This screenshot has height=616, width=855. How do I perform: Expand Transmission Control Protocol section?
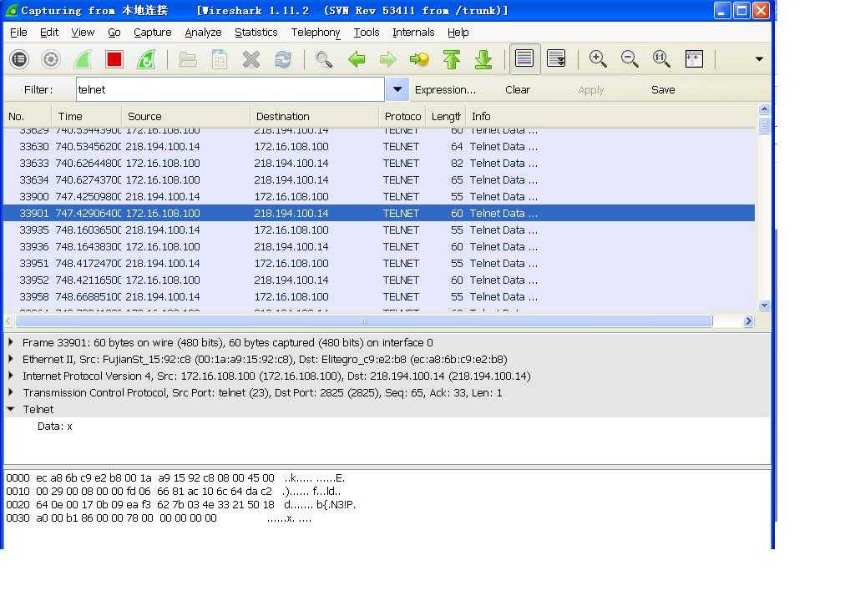(x=10, y=392)
